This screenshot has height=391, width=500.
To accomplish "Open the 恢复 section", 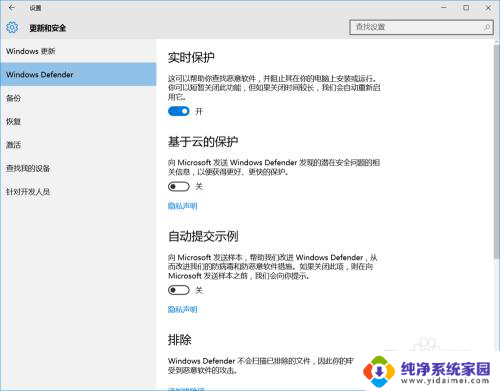I will click(78, 121).
